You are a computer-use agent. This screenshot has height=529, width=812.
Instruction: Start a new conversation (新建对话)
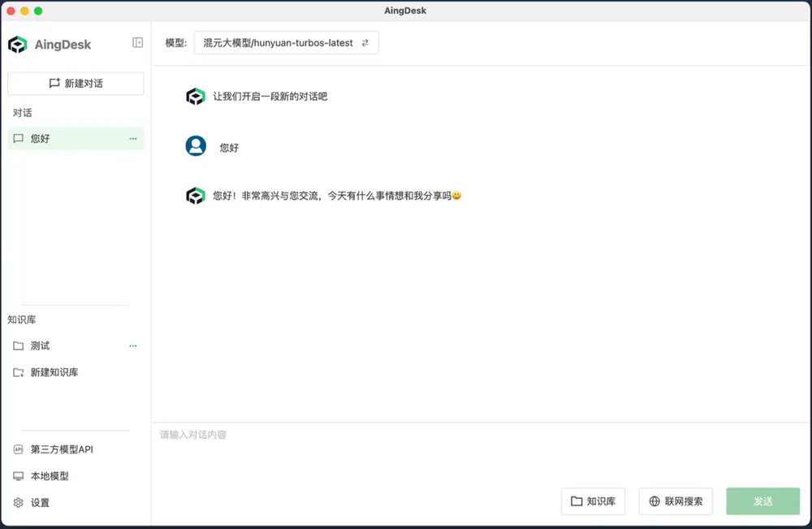click(x=76, y=83)
